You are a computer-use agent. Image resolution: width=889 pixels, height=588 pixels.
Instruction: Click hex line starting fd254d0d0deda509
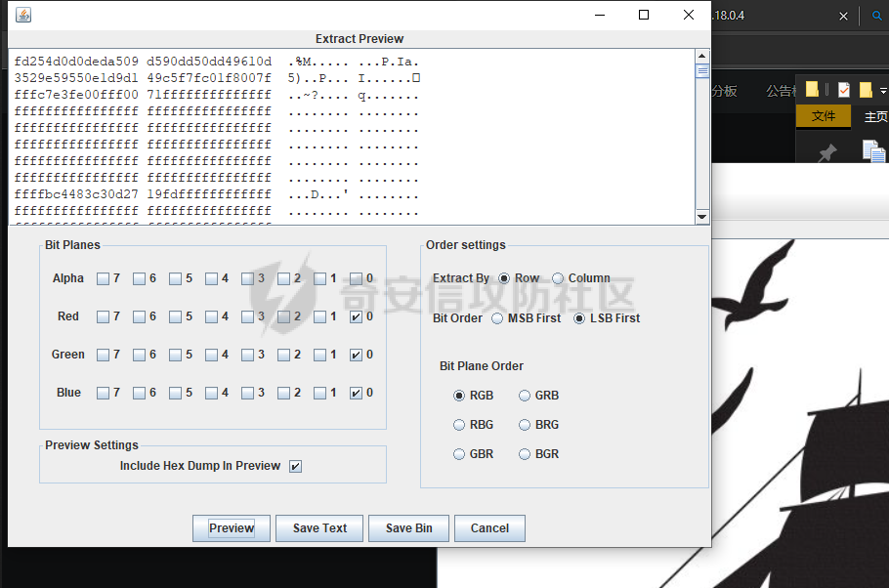click(x=217, y=62)
